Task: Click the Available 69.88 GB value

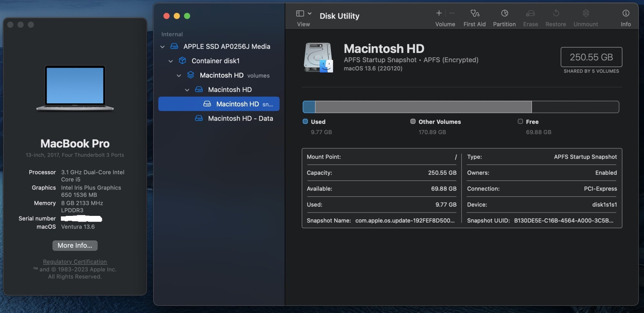Action: (x=444, y=189)
